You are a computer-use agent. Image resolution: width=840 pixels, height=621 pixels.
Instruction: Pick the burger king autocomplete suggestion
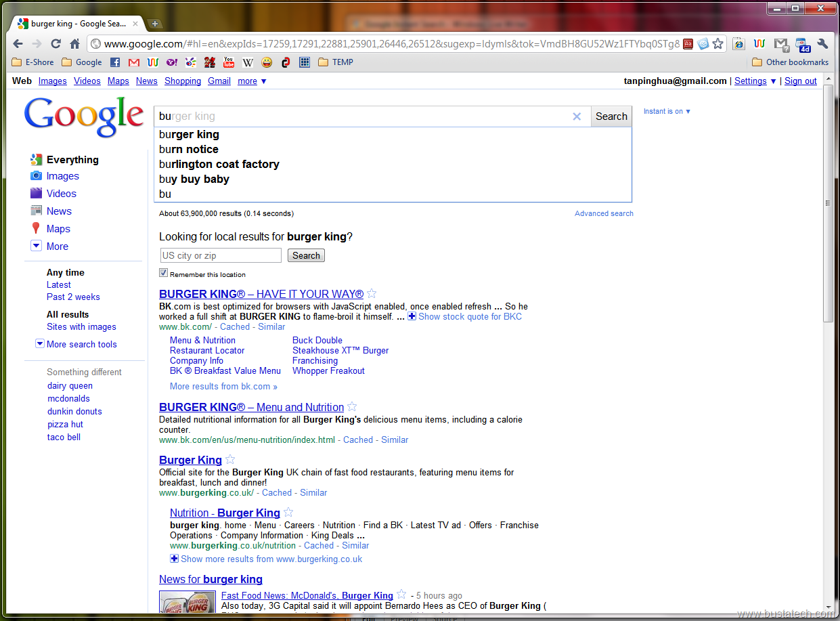[x=393, y=134]
